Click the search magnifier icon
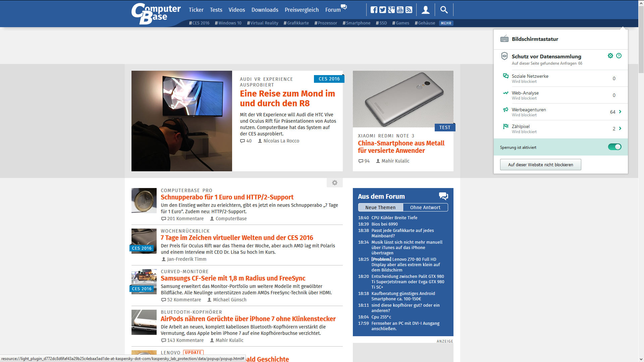 (x=444, y=10)
